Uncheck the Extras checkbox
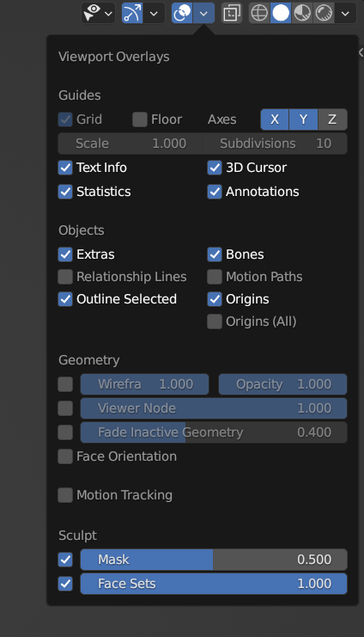This screenshot has width=364, height=637. [65, 254]
